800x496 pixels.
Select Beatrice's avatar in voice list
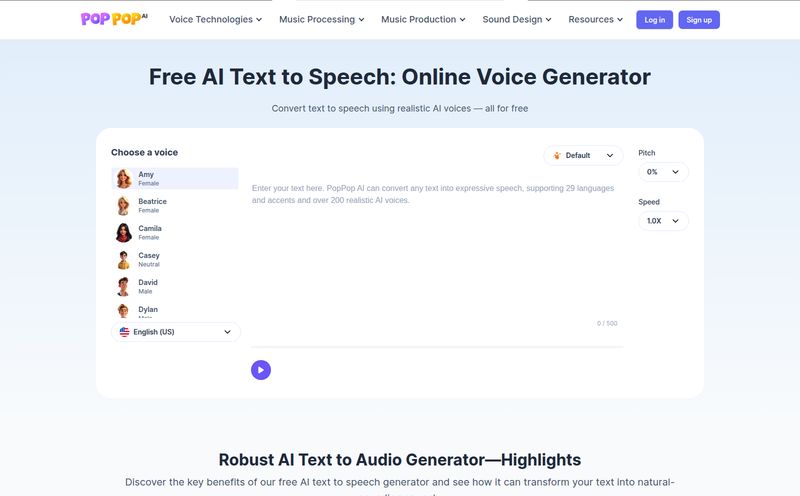click(x=123, y=206)
